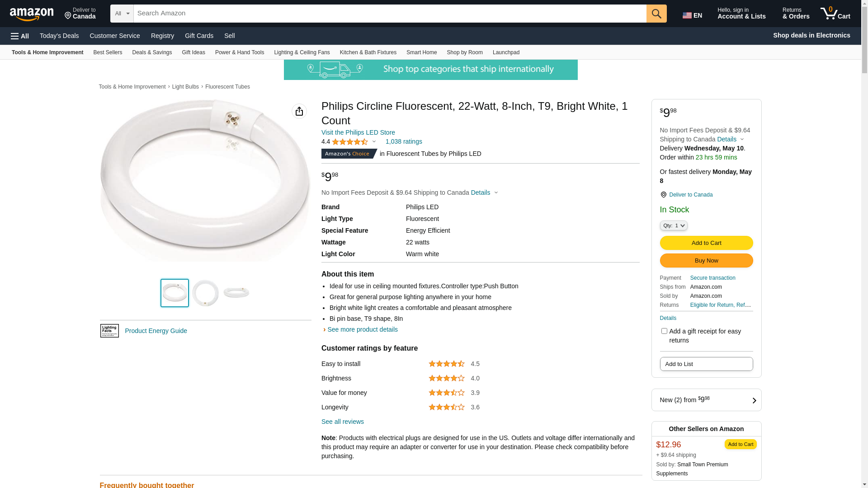Screen dimensions: 868x488
Task: Click into the Search Amazon field
Action: point(390,14)
